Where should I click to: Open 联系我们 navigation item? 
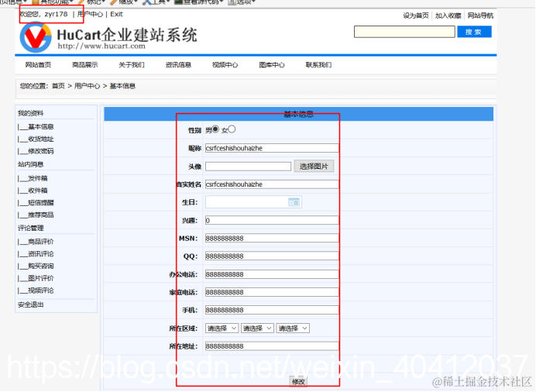318,65
